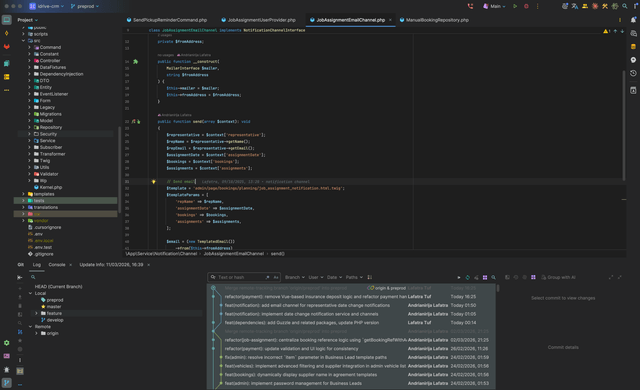Open the Project tool window icon
640x390 pixels.
point(7,20)
